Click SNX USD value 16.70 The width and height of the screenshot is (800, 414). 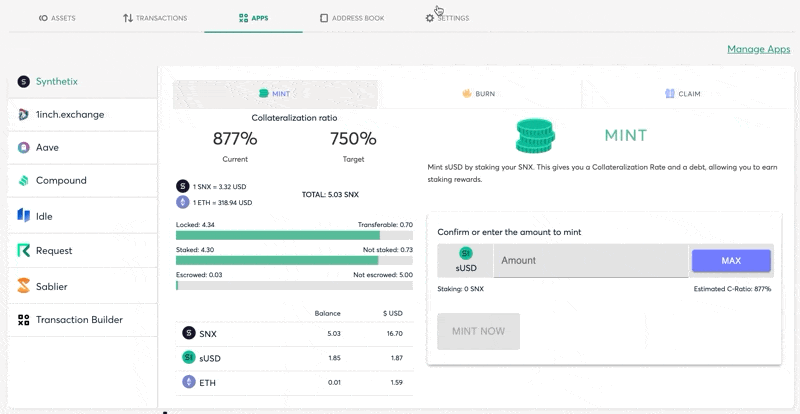(x=395, y=334)
